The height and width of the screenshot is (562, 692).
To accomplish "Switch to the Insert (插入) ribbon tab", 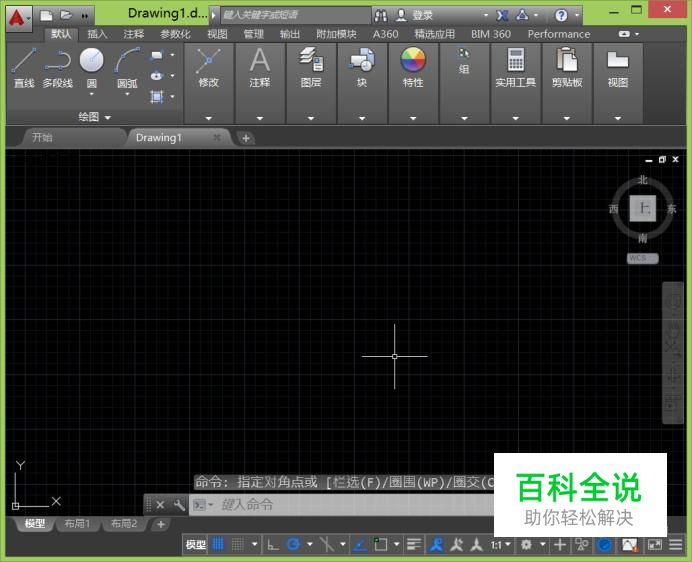I will 97,34.
